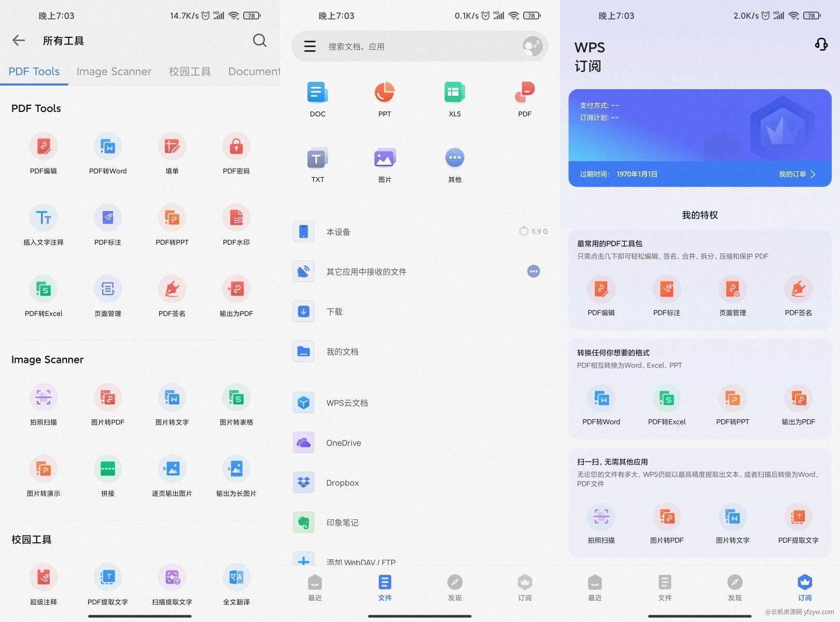Tap the customer support headset icon

pos(821,44)
